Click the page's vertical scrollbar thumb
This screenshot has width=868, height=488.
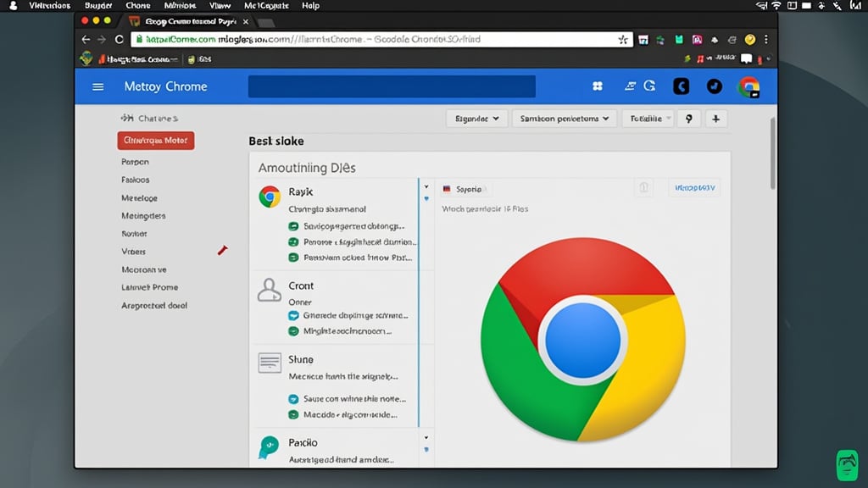[x=773, y=153]
